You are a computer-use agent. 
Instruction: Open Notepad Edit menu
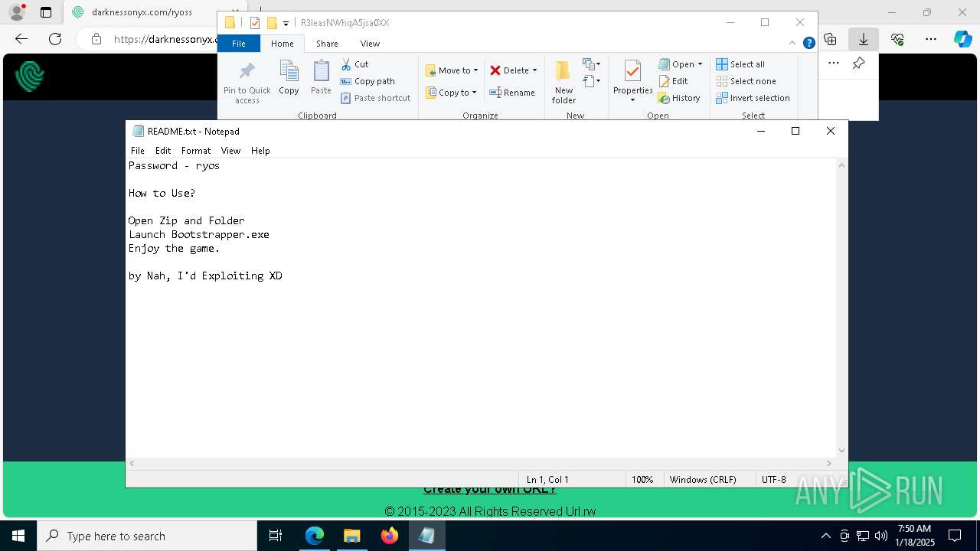(163, 151)
